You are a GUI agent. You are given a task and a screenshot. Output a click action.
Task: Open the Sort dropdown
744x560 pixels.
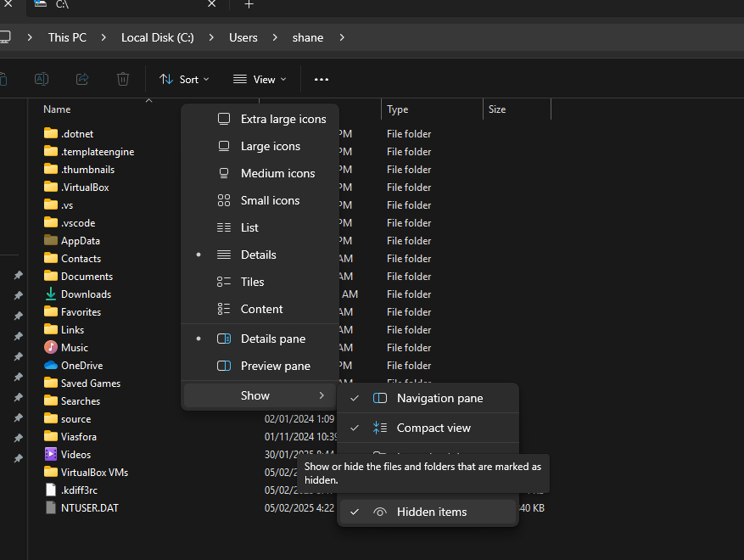coord(184,79)
